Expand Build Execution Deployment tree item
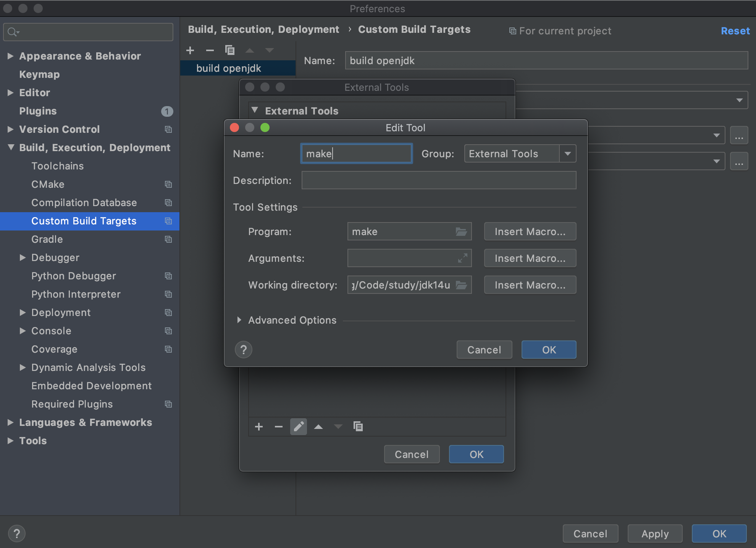This screenshot has height=548, width=756. tap(10, 147)
